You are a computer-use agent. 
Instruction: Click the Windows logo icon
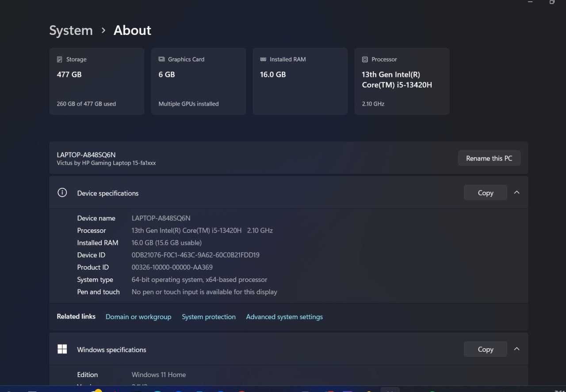pos(62,349)
